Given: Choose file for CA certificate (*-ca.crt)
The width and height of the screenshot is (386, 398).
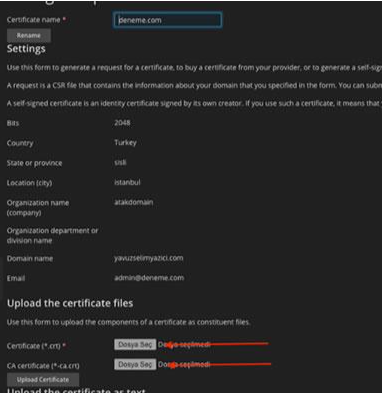Looking at the screenshot, I should tap(135, 364).
